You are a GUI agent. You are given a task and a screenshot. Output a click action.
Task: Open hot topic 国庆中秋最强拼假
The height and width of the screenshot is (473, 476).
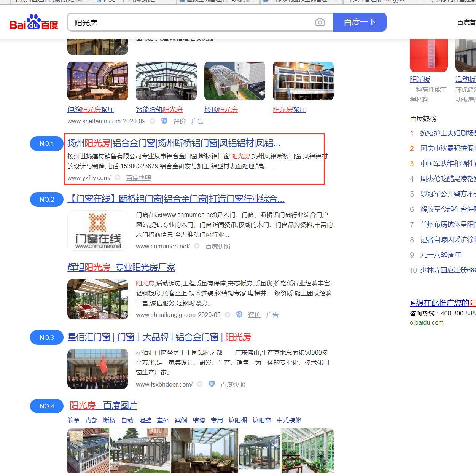448,148
